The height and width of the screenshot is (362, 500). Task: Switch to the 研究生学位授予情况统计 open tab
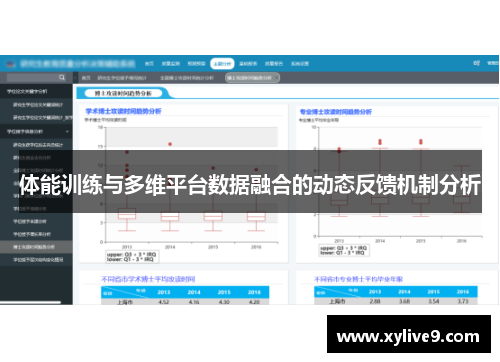(x=122, y=78)
